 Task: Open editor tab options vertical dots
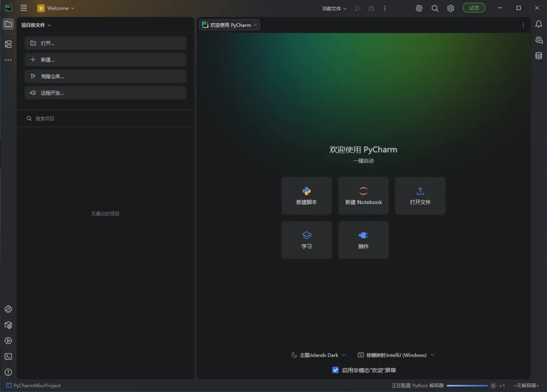point(523,25)
